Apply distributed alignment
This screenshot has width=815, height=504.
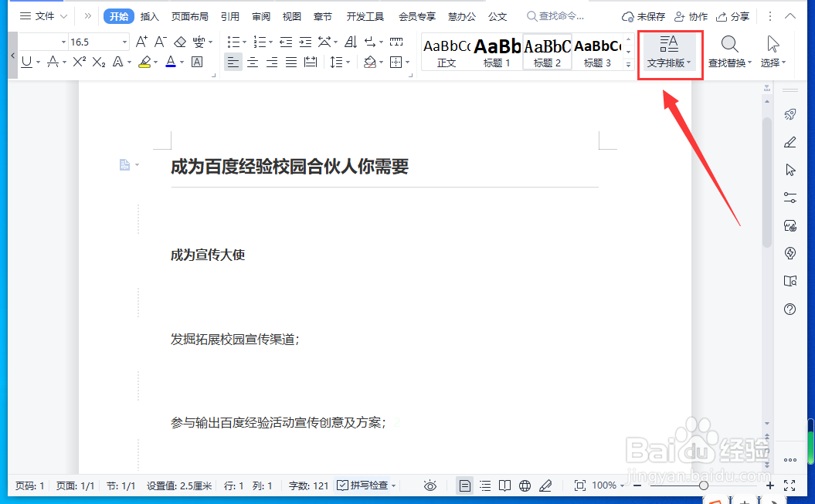click(311, 63)
